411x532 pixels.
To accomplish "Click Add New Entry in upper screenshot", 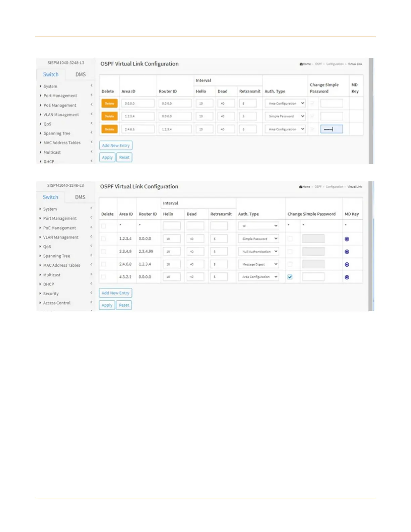I will click(116, 145).
